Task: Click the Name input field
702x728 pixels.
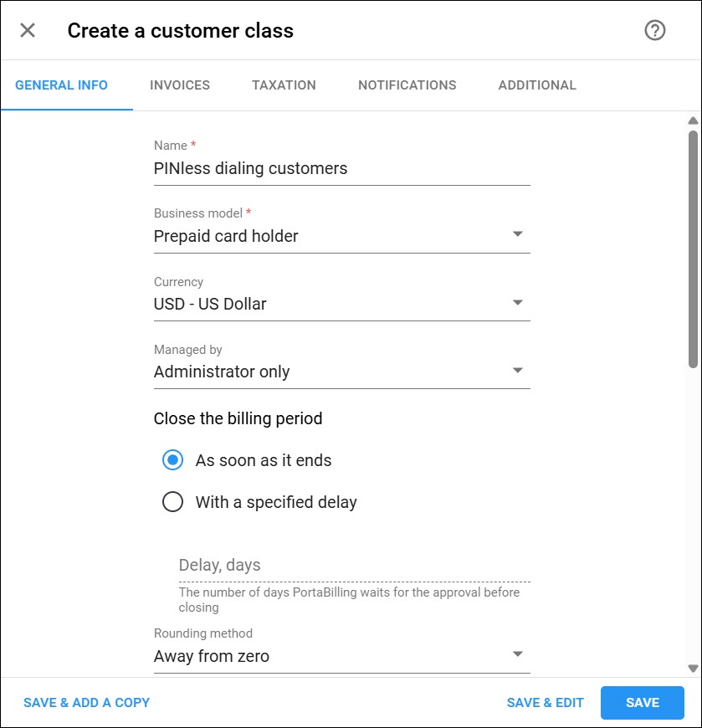Action: [341, 168]
